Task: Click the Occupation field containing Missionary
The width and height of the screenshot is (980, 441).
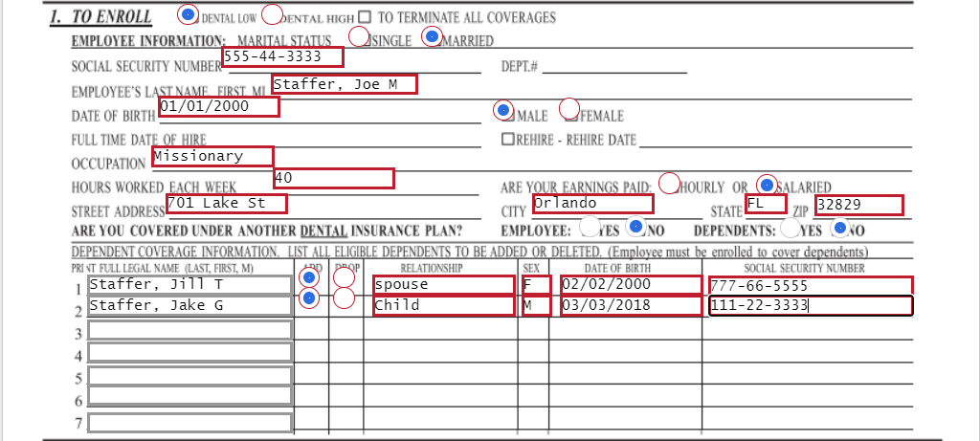Action: pyautogui.click(x=212, y=156)
